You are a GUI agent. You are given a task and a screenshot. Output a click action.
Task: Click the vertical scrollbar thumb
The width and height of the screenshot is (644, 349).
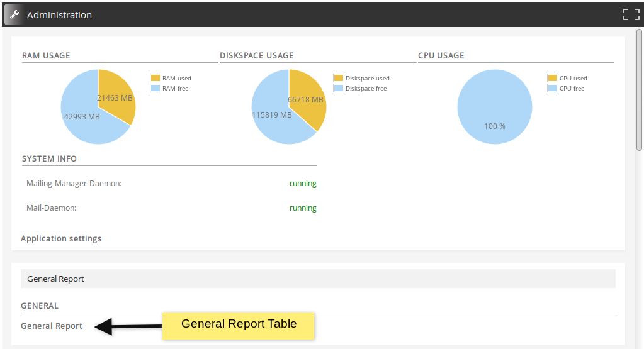tap(639, 88)
